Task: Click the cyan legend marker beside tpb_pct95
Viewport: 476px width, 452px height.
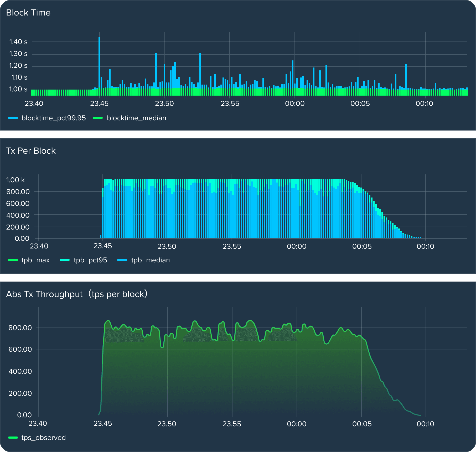Action: click(x=65, y=260)
